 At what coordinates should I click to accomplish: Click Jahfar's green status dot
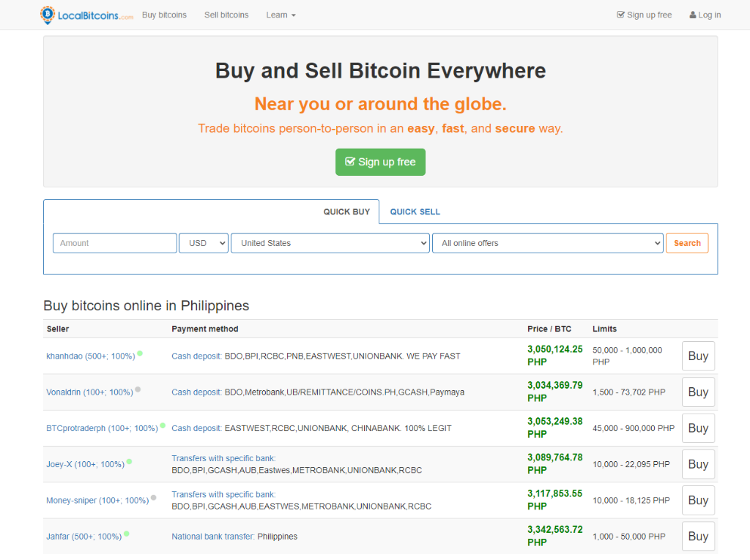point(126,534)
